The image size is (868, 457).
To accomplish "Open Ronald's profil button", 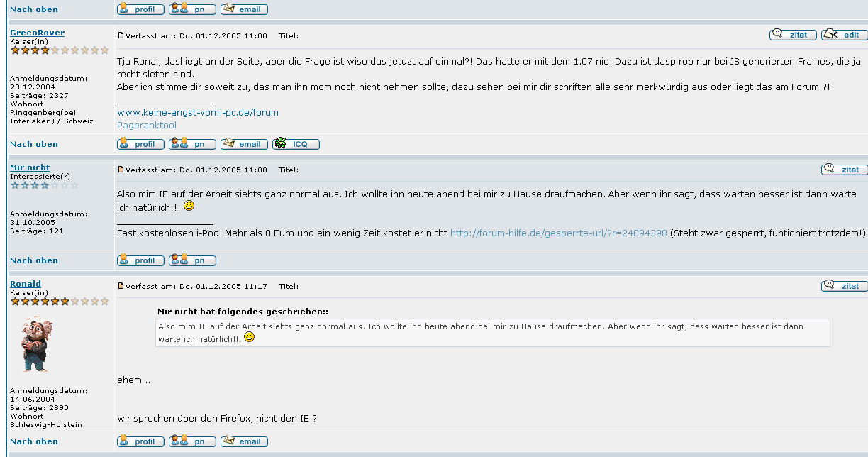I will (140, 441).
